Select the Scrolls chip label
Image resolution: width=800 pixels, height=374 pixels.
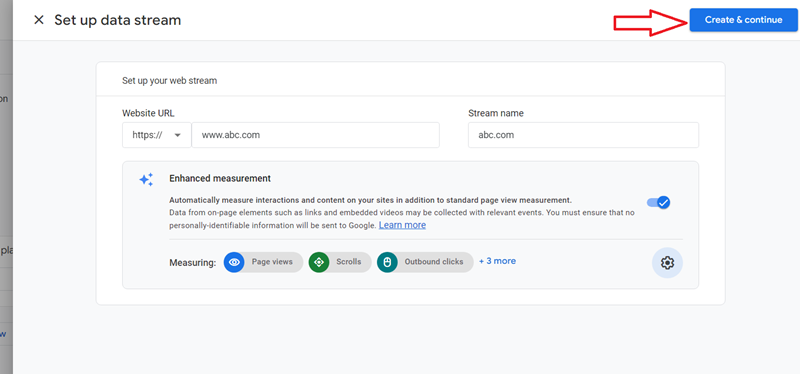point(348,262)
